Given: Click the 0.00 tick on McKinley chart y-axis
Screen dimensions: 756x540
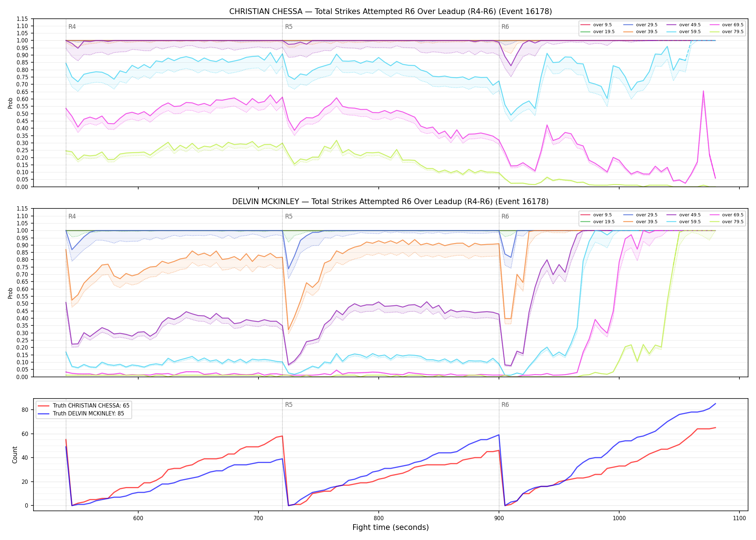Looking at the screenshot, I should coord(22,377).
